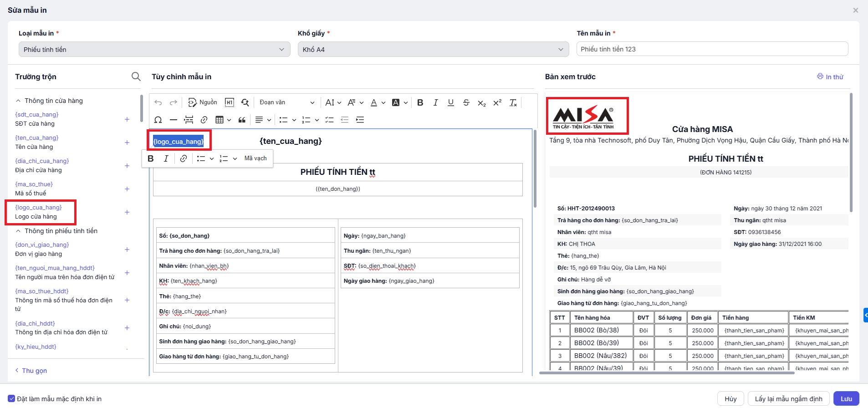Image resolution: width=868 pixels, height=413 pixels.
Task: Click the Superscript icon
Action: (x=497, y=102)
